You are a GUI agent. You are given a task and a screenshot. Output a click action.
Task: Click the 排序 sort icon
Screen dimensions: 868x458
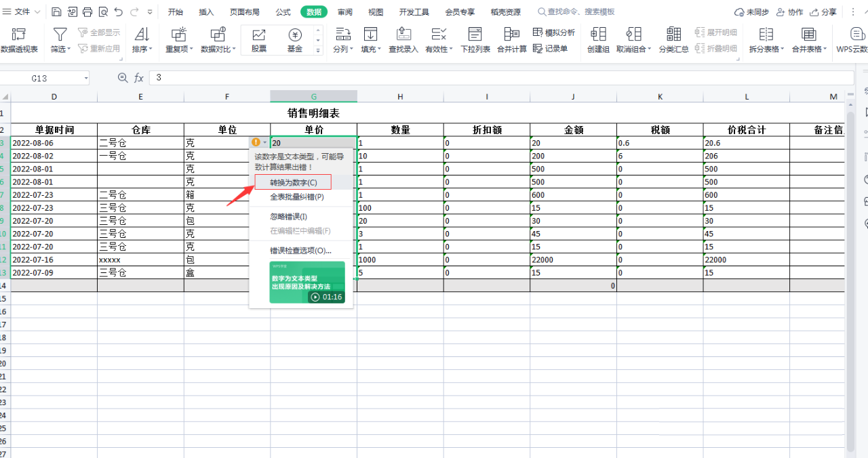coord(142,34)
